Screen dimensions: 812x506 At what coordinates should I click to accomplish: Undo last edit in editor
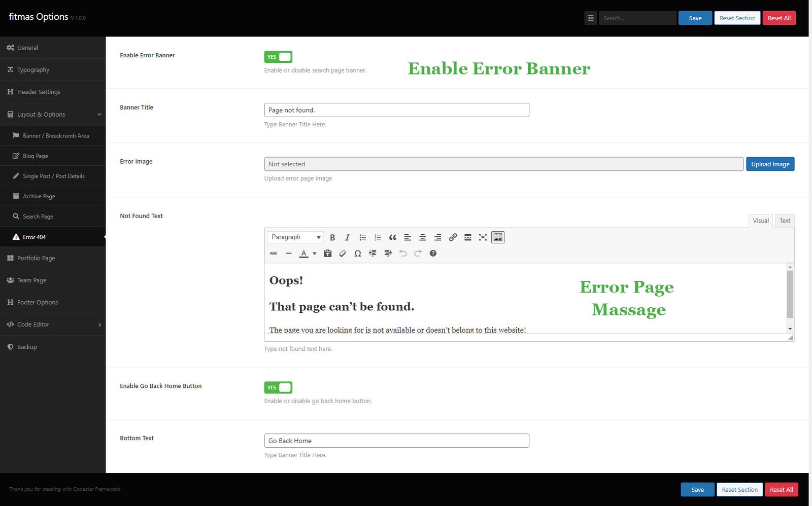tap(403, 254)
